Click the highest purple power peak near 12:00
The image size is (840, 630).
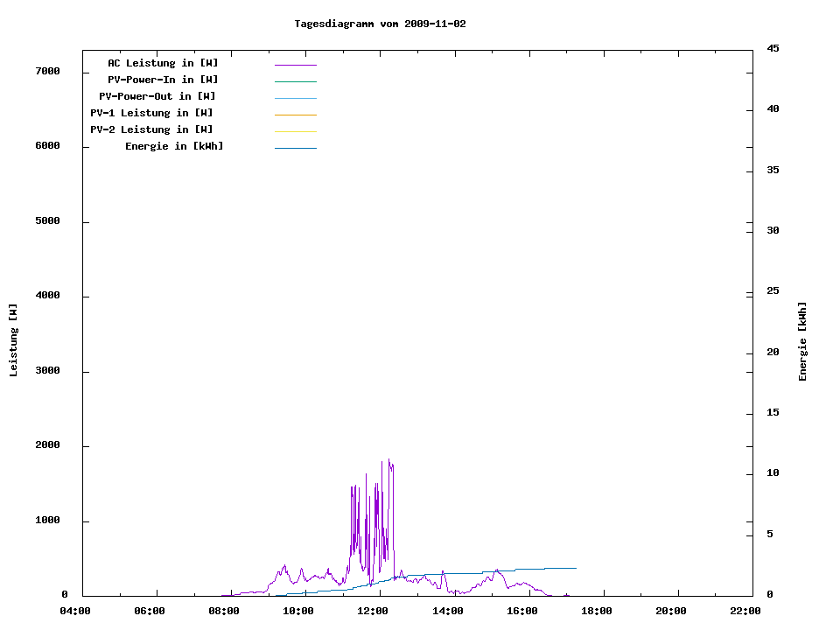point(389,460)
